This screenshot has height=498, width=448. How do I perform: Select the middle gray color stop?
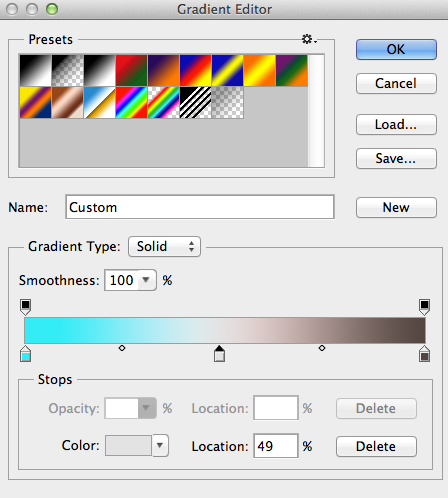coord(219,354)
